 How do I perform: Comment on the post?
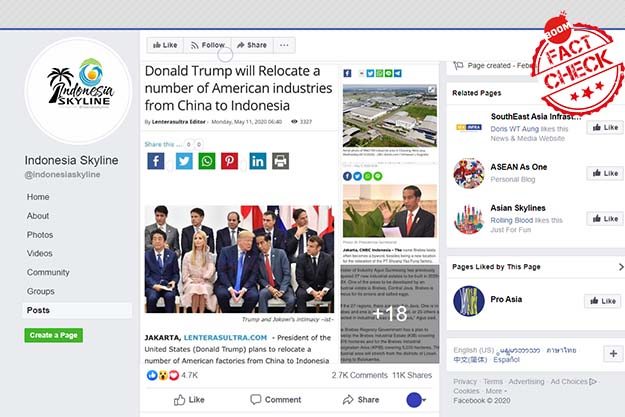(x=275, y=400)
